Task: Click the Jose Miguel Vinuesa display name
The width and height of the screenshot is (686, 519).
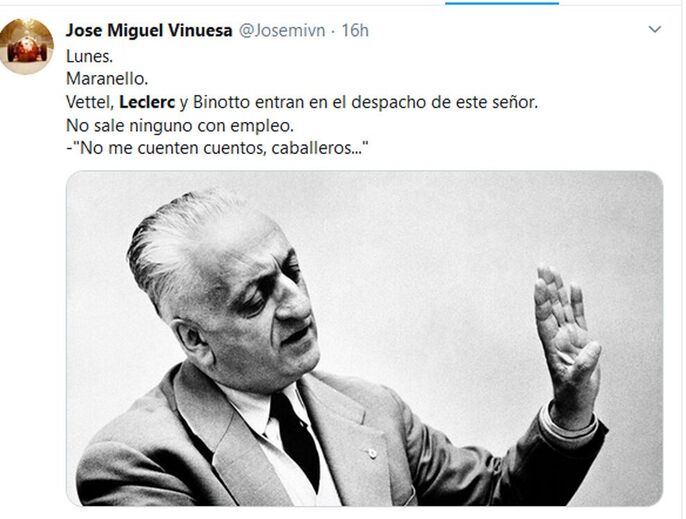Action: point(149,31)
